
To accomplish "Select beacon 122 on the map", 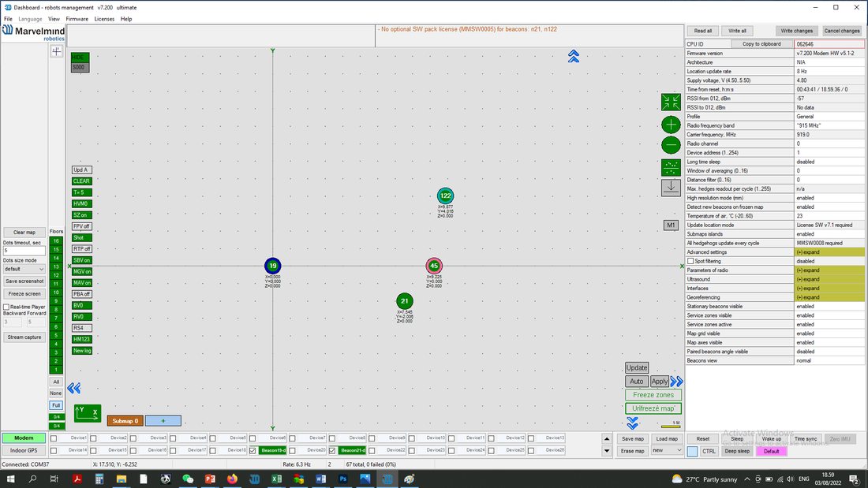I will point(445,196).
